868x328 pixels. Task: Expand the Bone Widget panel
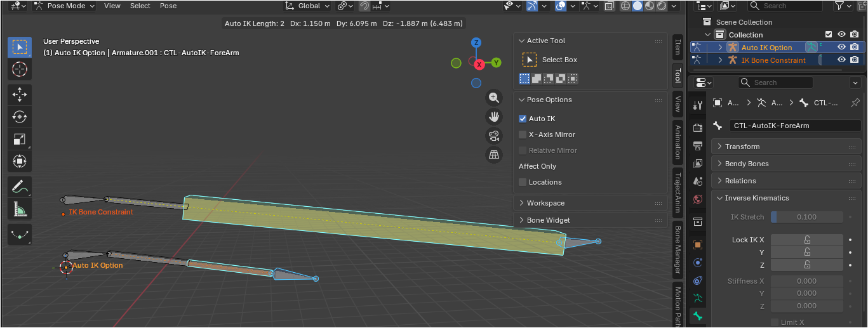590,220
